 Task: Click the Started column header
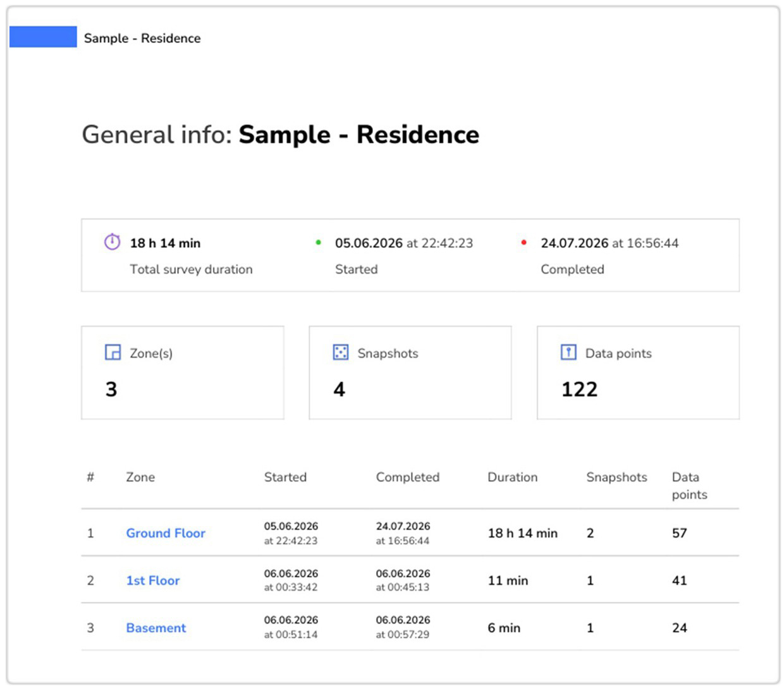285,477
